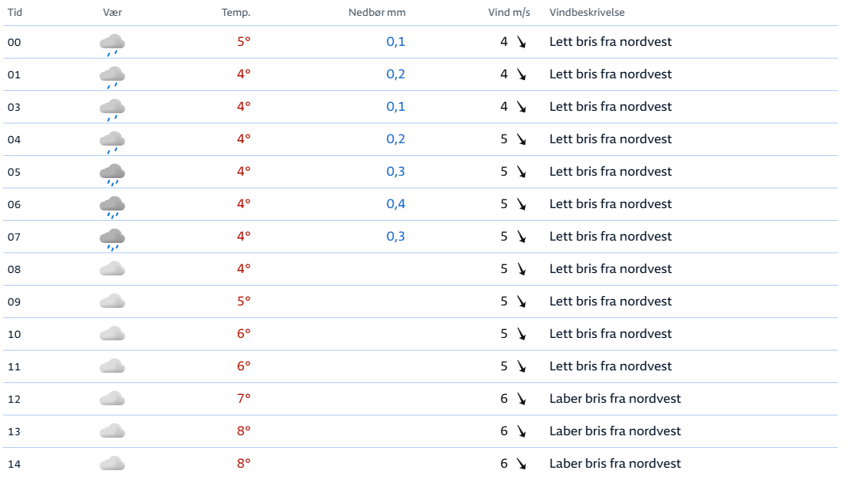Click the cloudy icon for hour 08
The height and width of the screenshot is (478, 868).
pyautogui.click(x=112, y=269)
